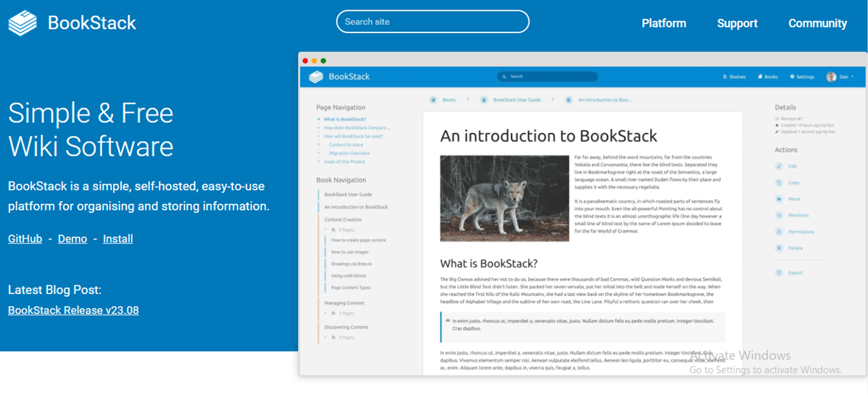Click the Export action icon
This screenshot has width=868, height=395.
pyautogui.click(x=779, y=273)
